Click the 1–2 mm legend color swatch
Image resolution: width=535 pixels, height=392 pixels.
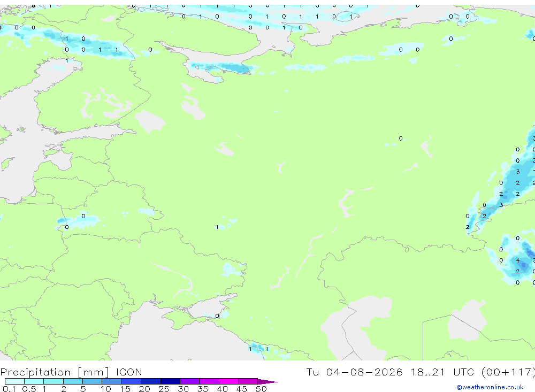click(53, 381)
